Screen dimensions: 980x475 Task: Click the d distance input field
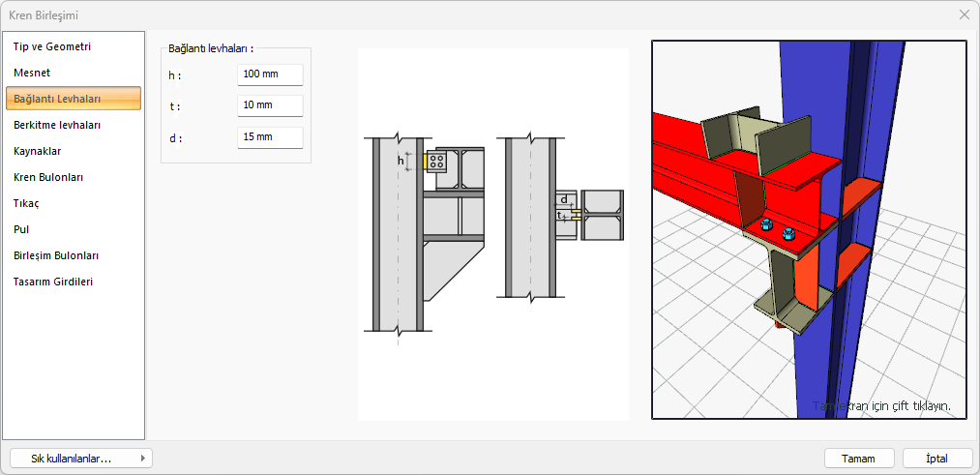[x=270, y=137]
